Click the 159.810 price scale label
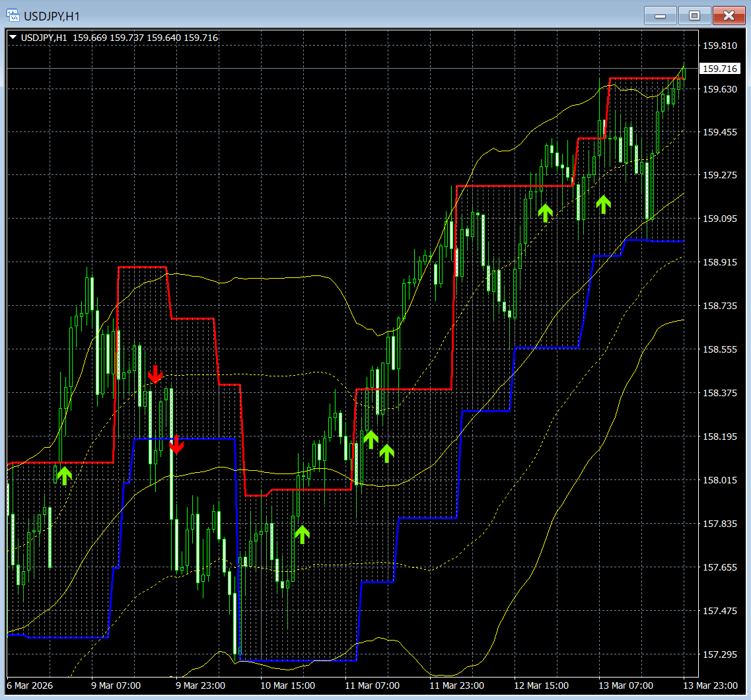Viewport: 751px width, 700px height. [x=720, y=46]
